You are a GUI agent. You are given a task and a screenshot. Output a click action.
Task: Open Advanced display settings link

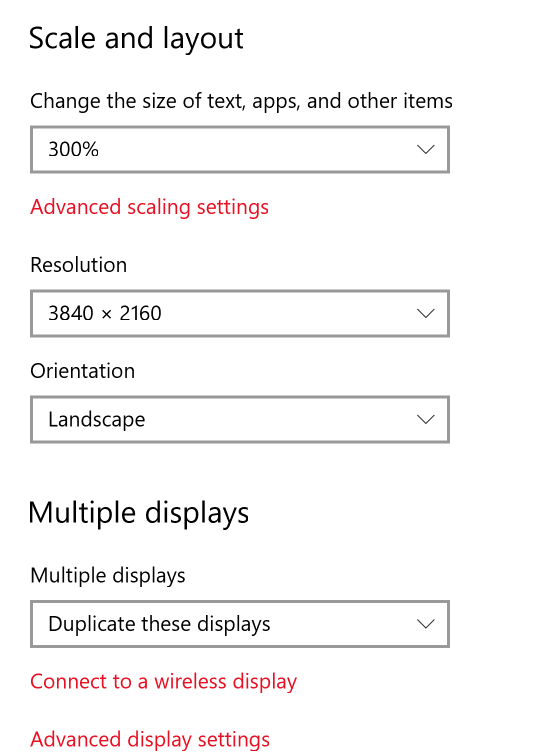coord(150,740)
